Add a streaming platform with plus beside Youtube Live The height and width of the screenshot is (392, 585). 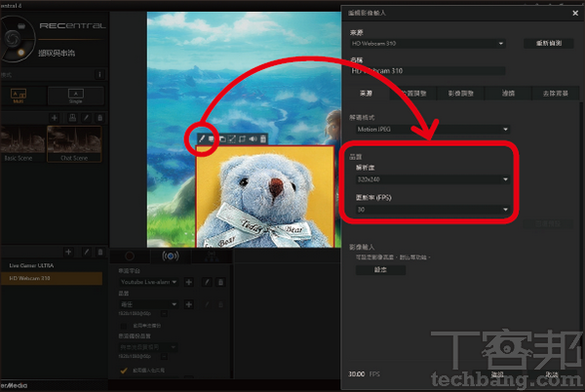coord(189,282)
